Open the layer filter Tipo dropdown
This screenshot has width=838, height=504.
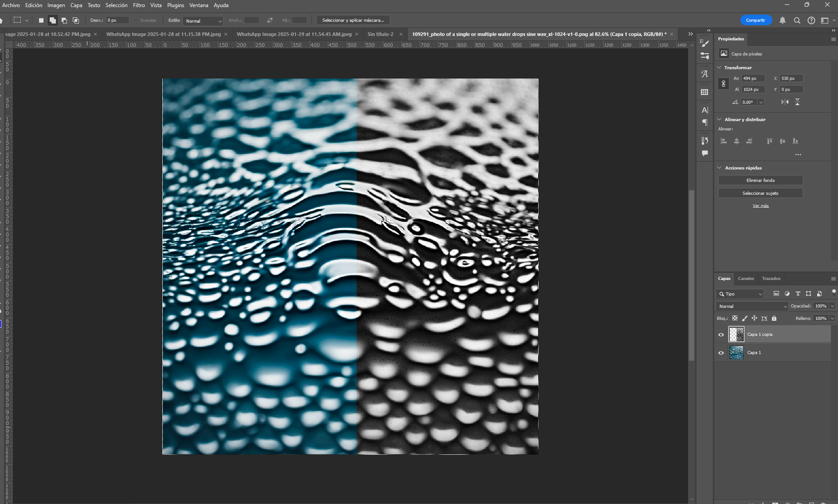[x=740, y=294]
